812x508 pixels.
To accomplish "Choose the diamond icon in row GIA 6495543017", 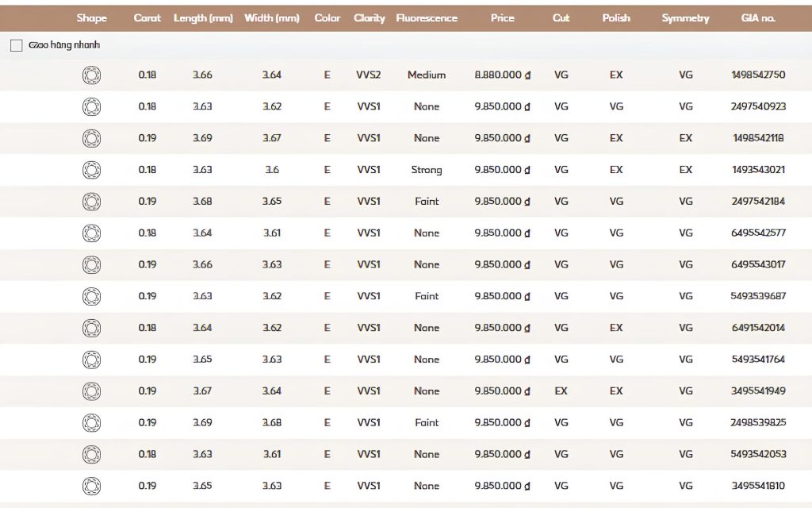I will pos(92,265).
